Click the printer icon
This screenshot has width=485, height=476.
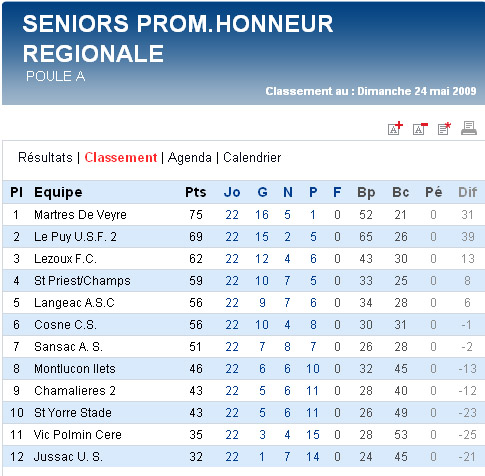click(x=469, y=128)
